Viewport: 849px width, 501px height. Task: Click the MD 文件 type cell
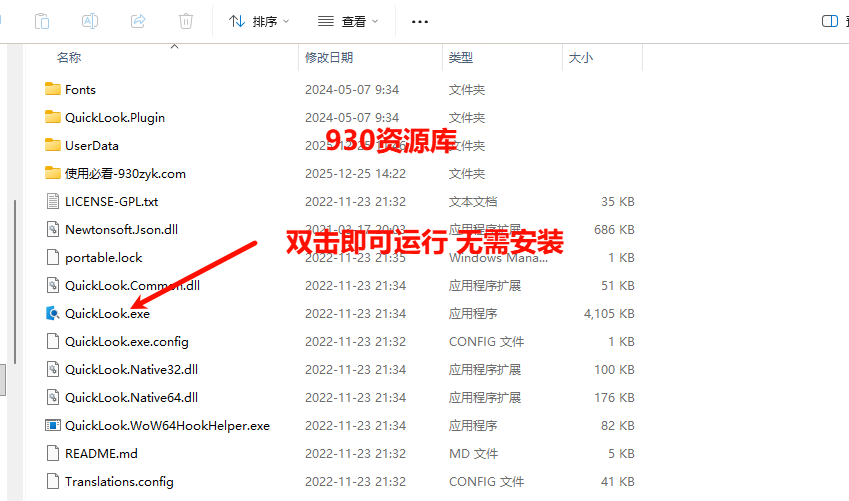pyautogui.click(x=473, y=454)
